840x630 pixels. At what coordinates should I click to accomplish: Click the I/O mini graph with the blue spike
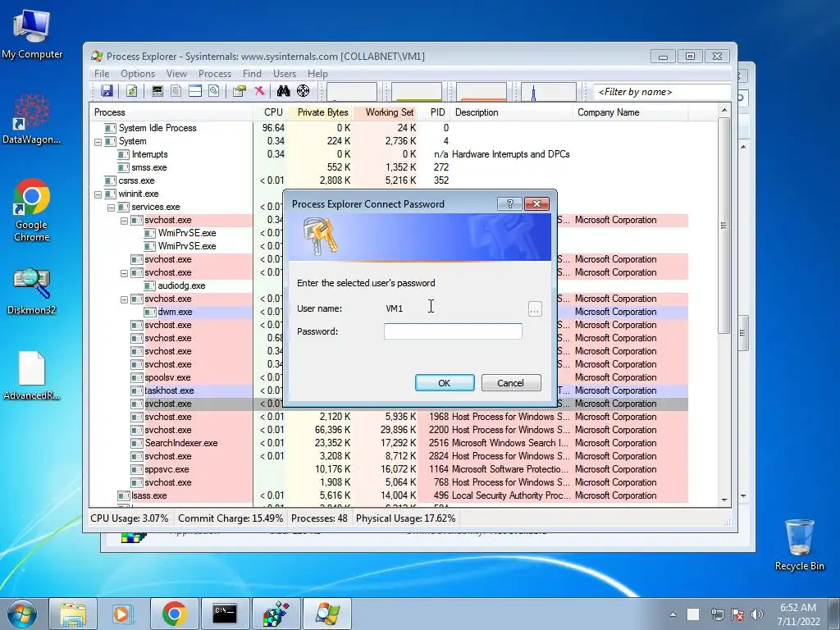point(549,92)
